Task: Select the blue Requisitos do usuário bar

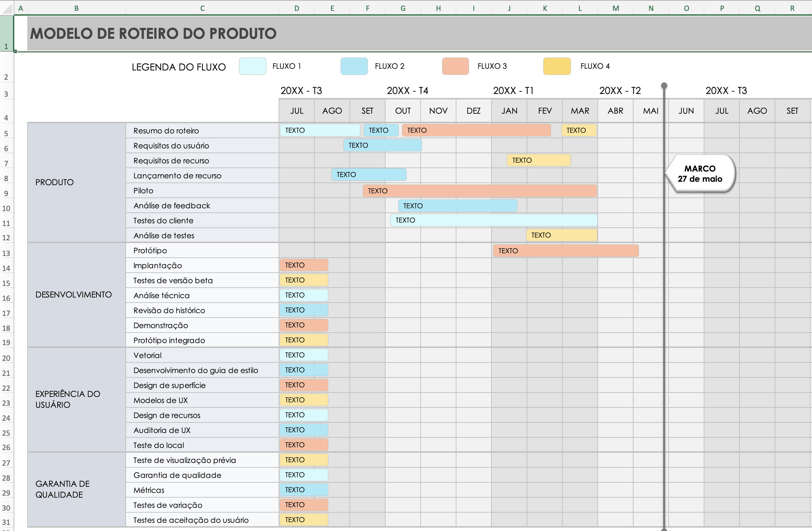Action: pyautogui.click(x=382, y=145)
